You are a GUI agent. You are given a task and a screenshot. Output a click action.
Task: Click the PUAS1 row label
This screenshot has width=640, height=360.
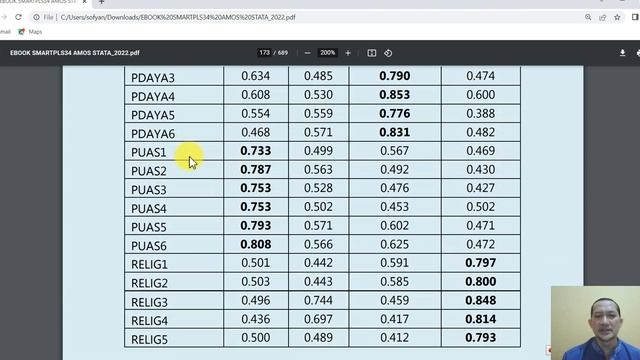tap(149, 152)
